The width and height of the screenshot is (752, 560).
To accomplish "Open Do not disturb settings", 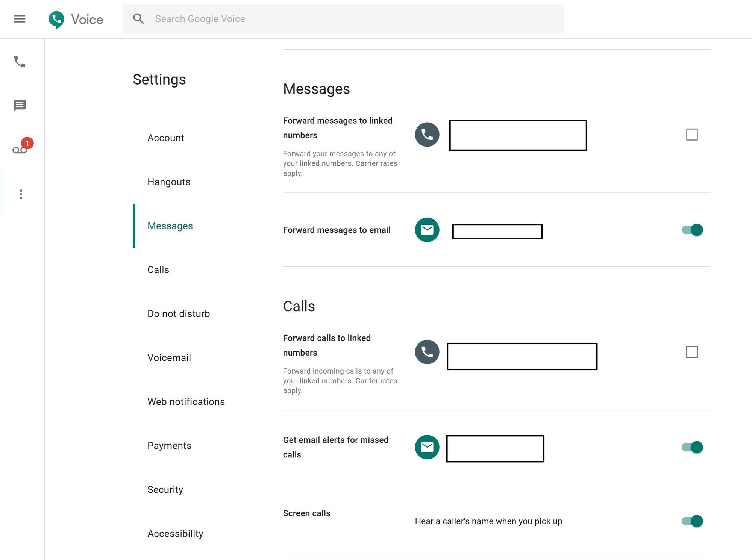I will tap(178, 313).
